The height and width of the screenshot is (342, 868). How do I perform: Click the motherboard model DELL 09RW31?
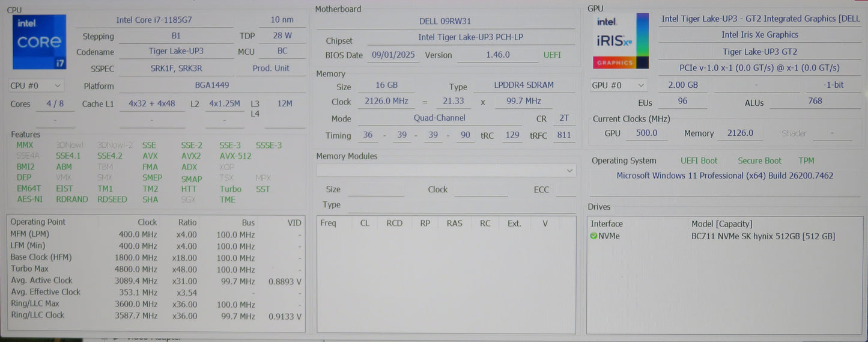click(x=445, y=21)
